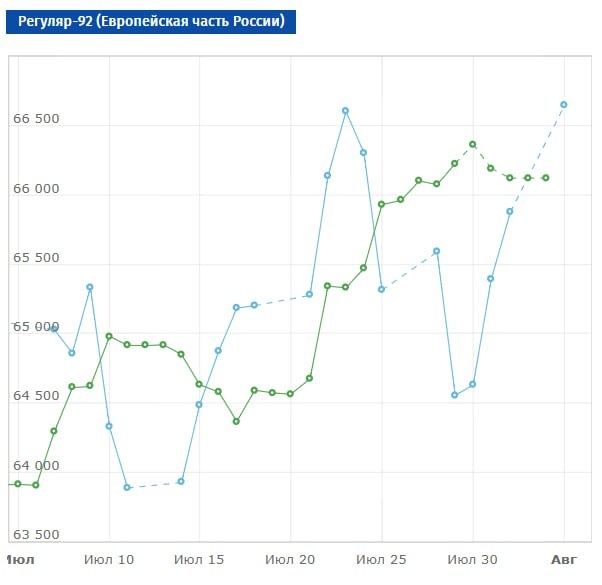Image resolution: width=602 pixels, height=585 pixels.
Task: Click the last blue data point at Авг
Action: point(564,105)
